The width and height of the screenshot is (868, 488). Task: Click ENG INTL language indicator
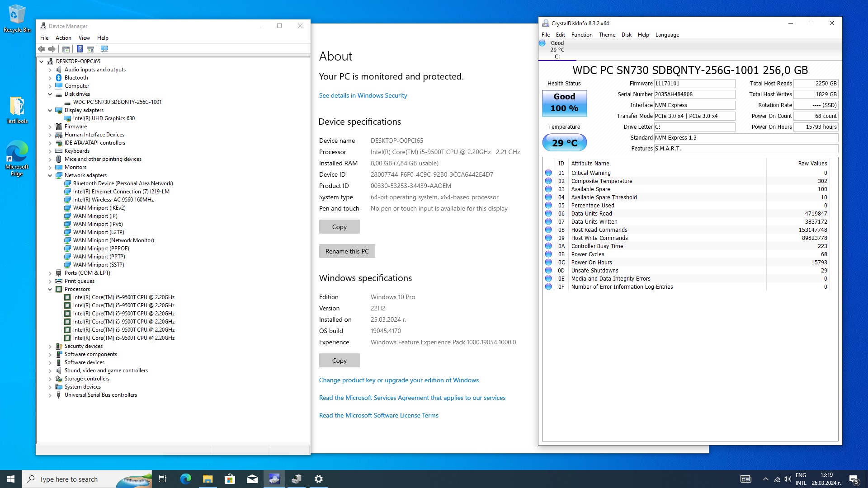pos(801,479)
